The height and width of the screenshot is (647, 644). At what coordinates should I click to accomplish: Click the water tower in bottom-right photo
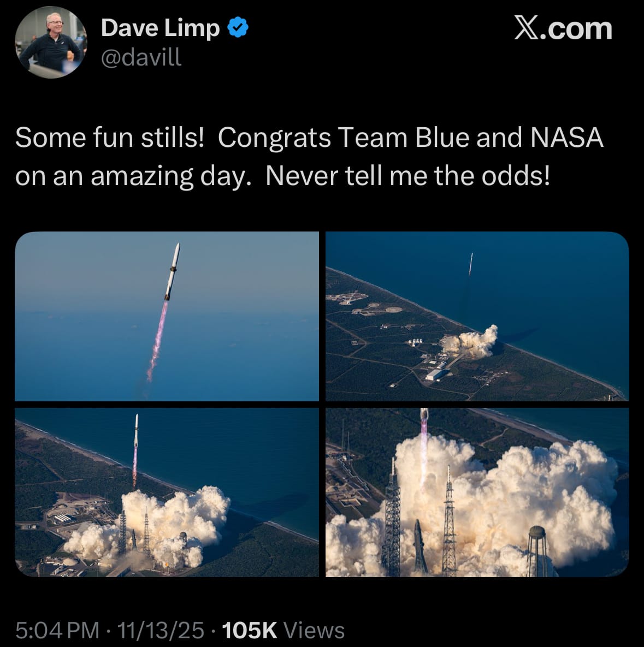coord(537,551)
